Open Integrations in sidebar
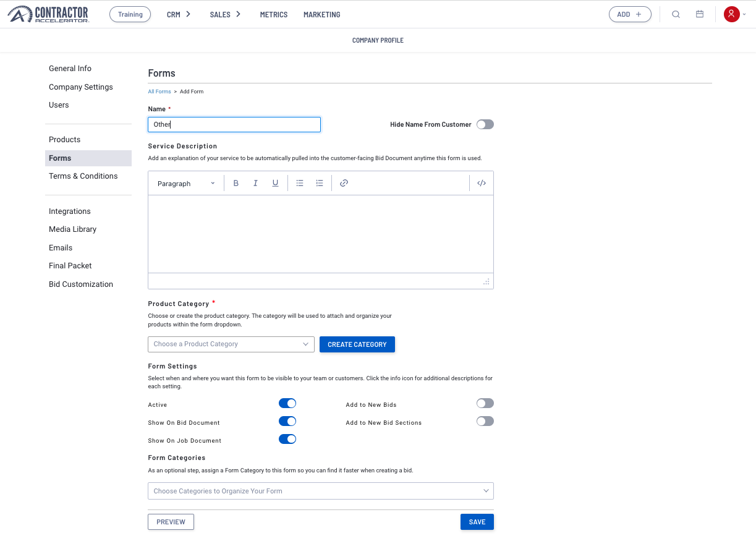 [x=70, y=211]
